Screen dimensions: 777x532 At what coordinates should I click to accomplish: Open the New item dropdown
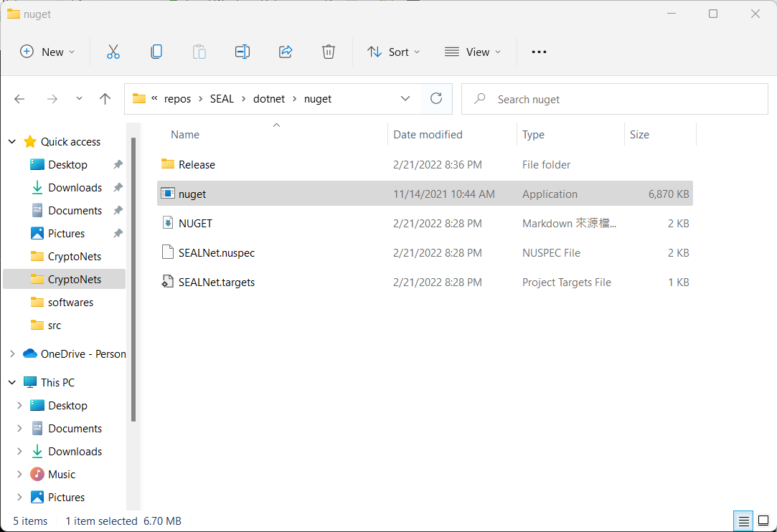point(47,52)
